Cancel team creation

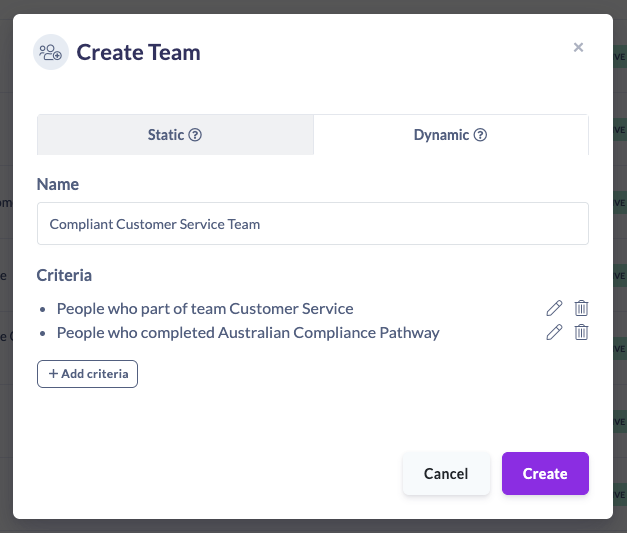(446, 473)
